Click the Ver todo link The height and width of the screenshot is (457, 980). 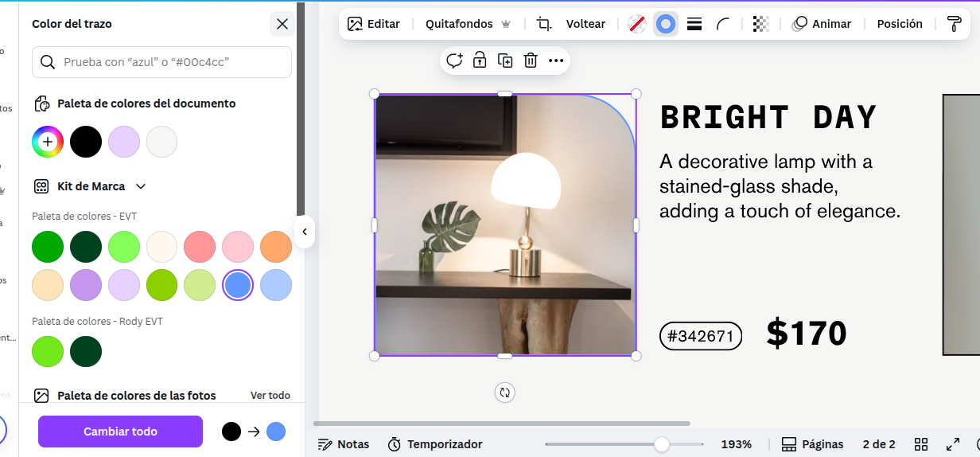[x=270, y=396]
